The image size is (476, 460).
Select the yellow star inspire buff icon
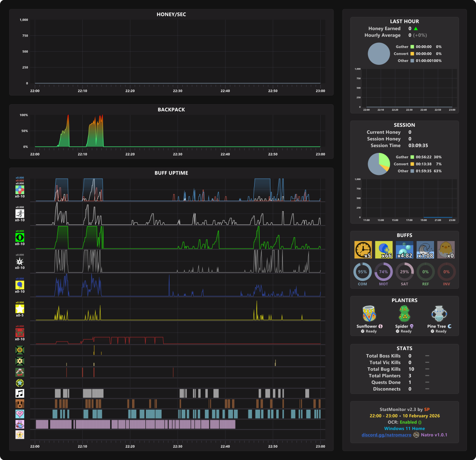tap(20, 309)
